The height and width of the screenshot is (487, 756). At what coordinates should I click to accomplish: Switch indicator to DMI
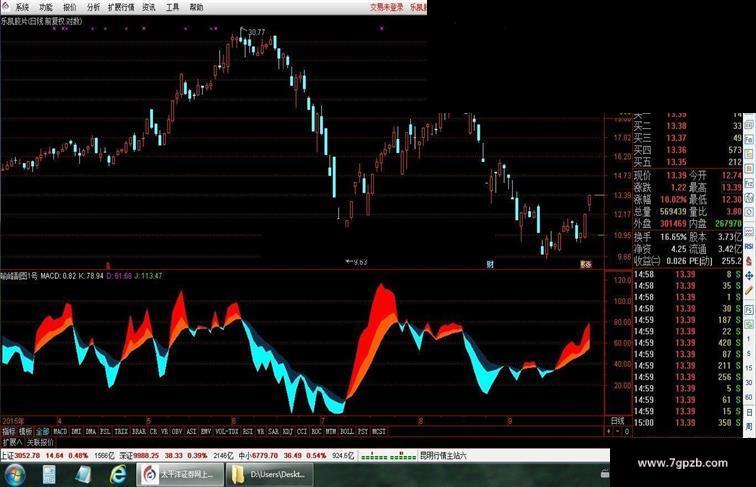point(76,432)
